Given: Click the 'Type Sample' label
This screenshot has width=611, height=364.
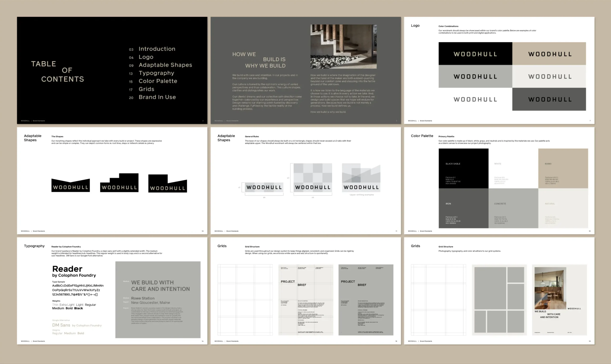Looking at the screenshot, I should 58,282.
